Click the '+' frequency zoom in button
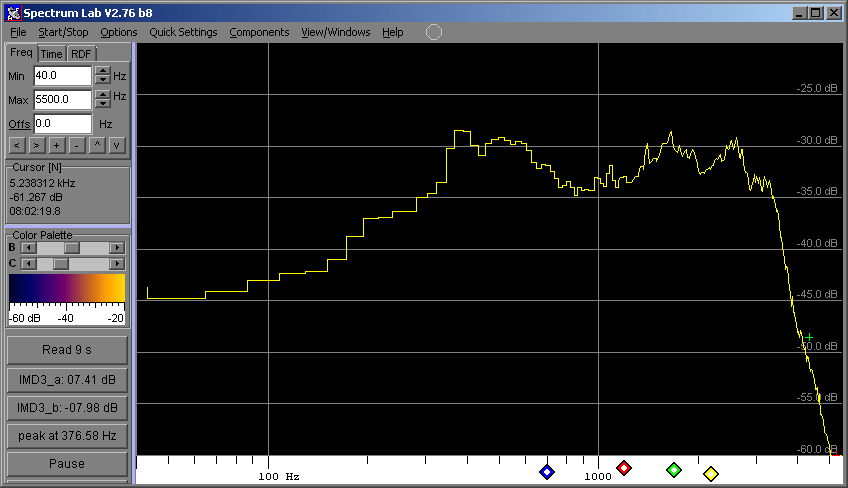This screenshot has height=488, width=848. [56, 145]
